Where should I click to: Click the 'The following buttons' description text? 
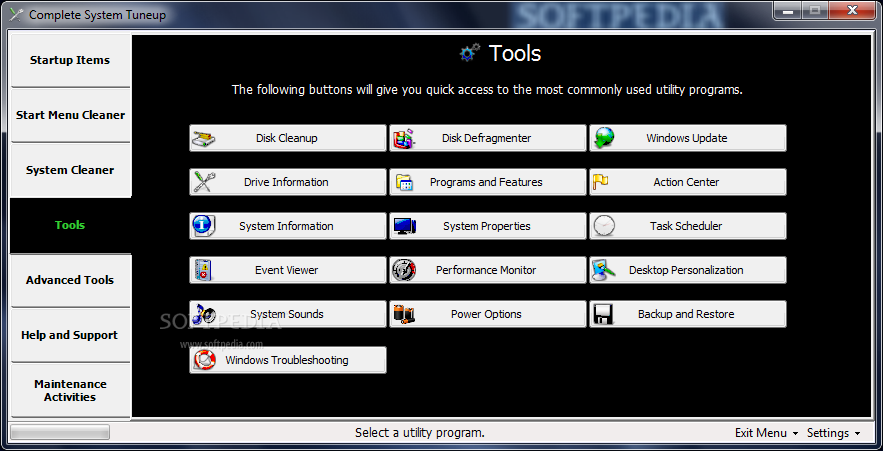(x=487, y=90)
